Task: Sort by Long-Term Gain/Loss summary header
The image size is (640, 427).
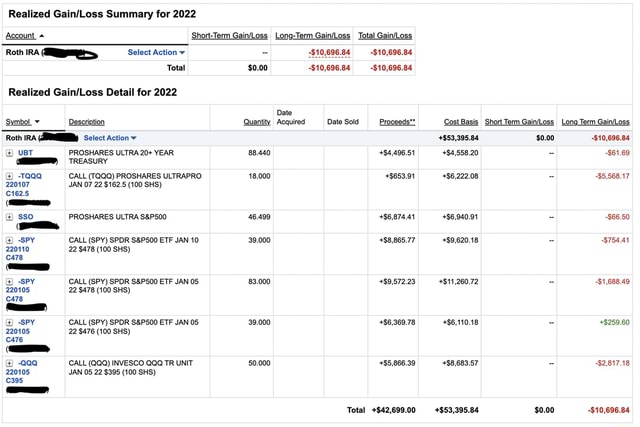Action: pyautogui.click(x=313, y=36)
